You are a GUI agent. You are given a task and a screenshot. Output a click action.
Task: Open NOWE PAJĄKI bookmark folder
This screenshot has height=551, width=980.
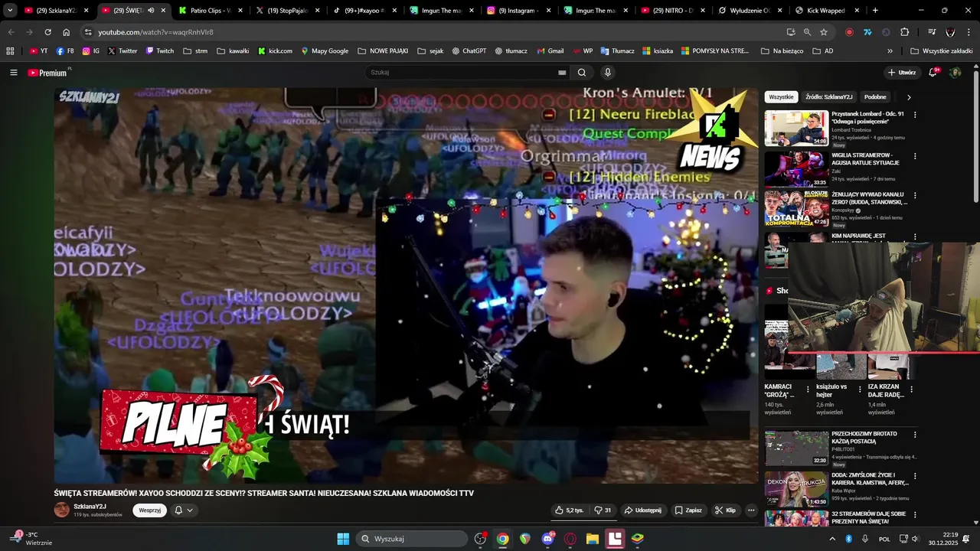pyautogui.click(x=382, y=51)
